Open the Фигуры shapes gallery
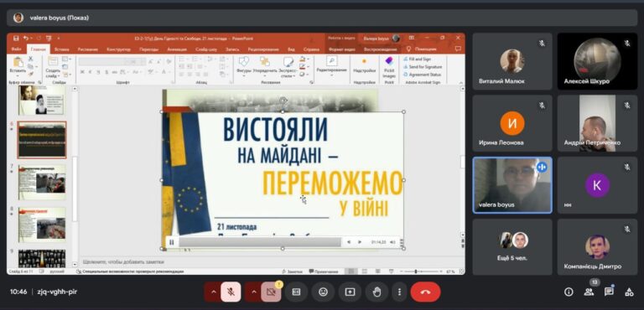This screenshot has width=644, height=310. 243,65
